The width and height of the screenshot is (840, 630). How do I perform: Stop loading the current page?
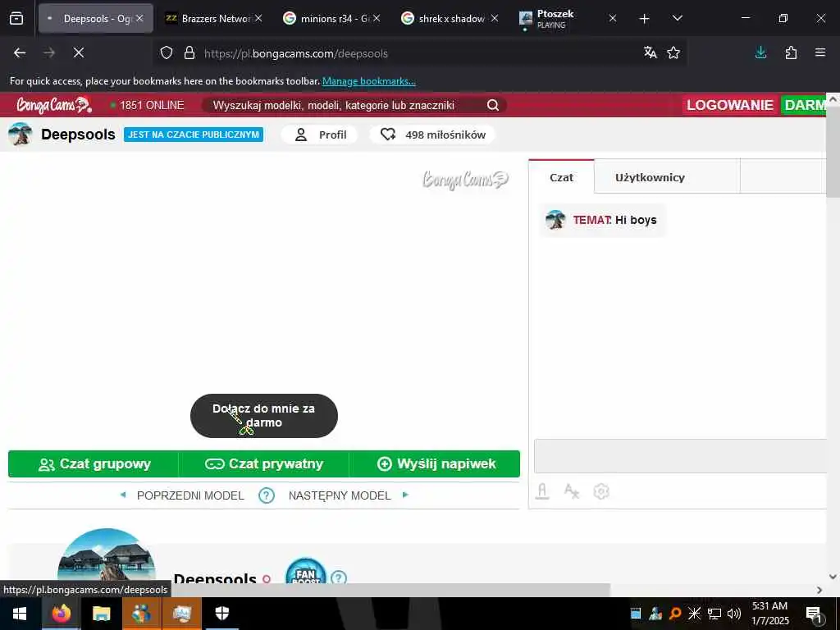coord(79,52)
